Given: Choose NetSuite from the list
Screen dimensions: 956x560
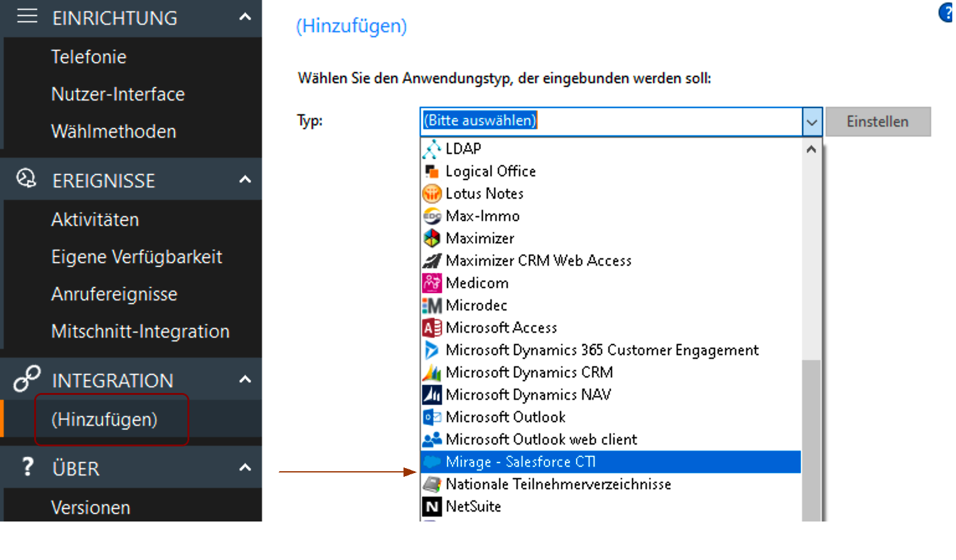Looking at the screenshot, I should (611, 507).
